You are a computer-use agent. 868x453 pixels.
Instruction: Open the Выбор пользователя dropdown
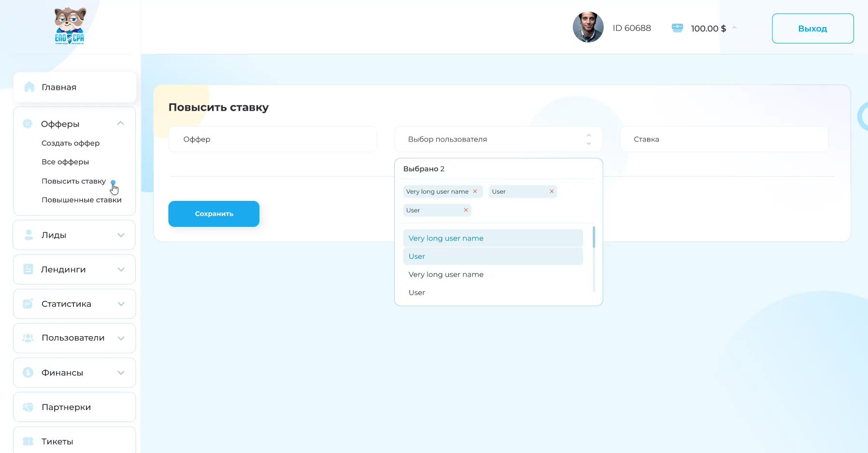coord(498,139)
